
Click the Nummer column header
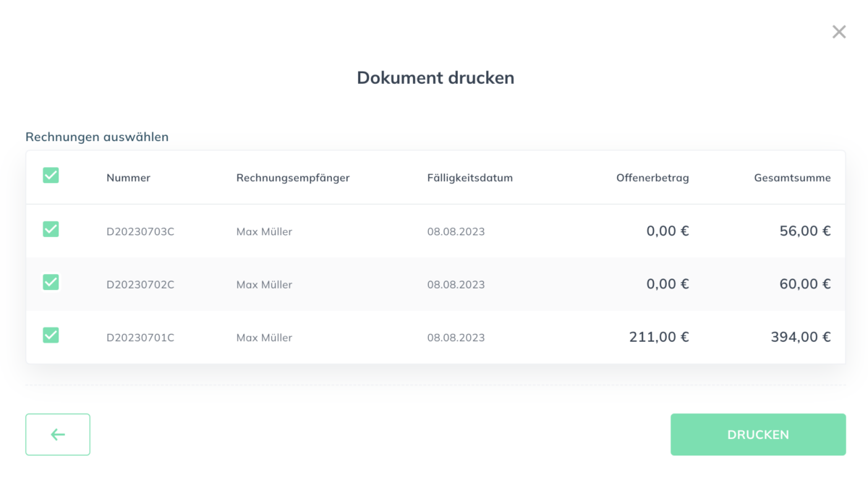pos(128,178)
